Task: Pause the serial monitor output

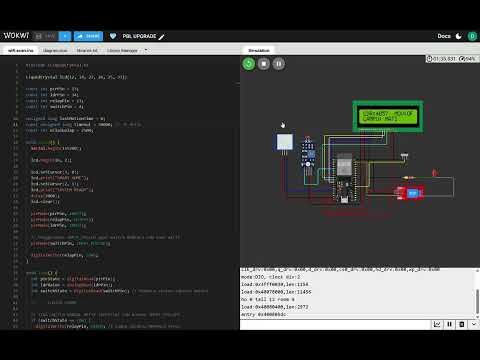Action: pyautogui.click(x=449, y=324)
